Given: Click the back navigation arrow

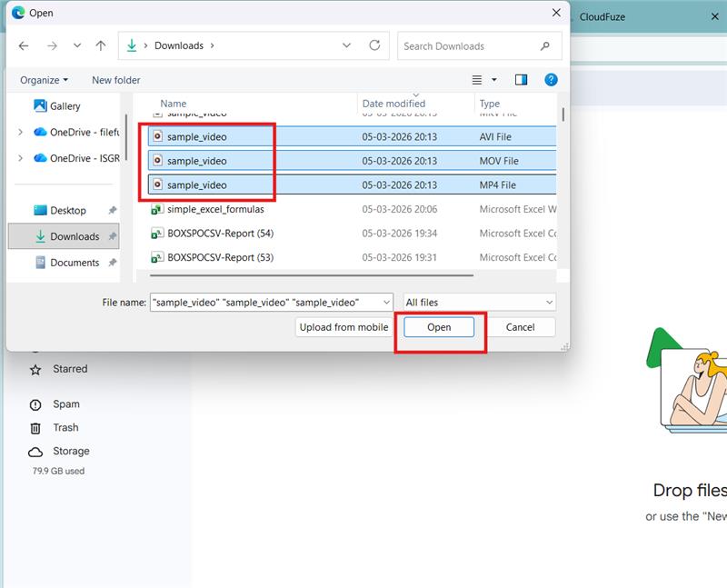Looking at the screenshot, I should click(24, 45).
